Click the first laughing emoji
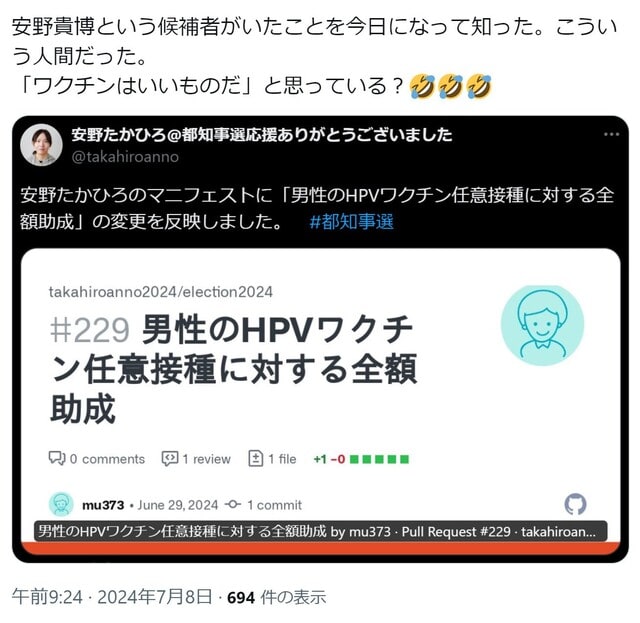640x623 pixels. 422,87
